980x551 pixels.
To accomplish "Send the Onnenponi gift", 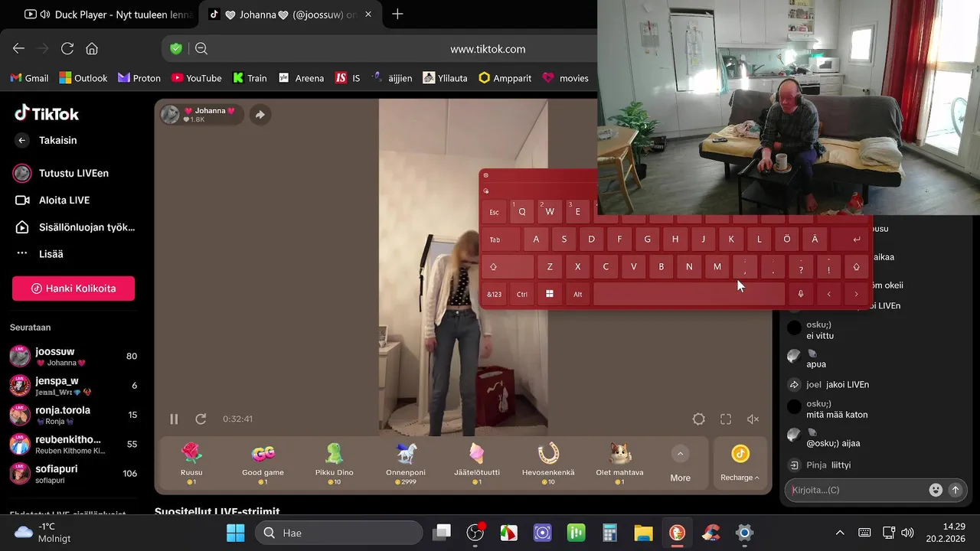I will (406, 464).
